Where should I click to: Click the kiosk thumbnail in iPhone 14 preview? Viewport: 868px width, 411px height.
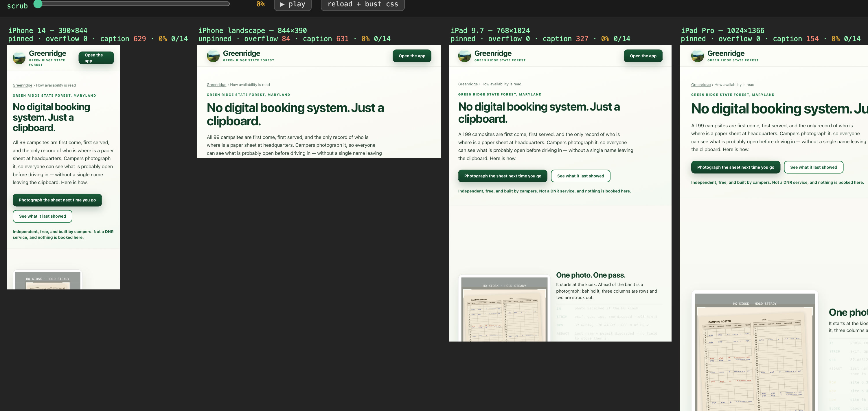tap(47, 280)
